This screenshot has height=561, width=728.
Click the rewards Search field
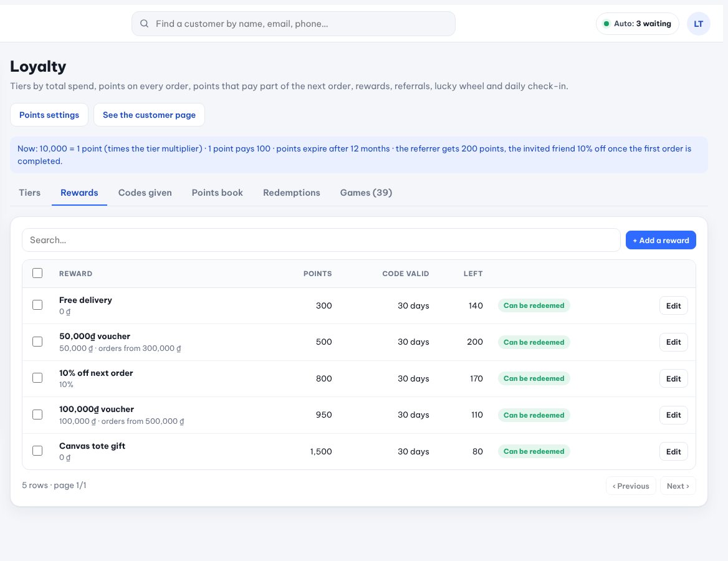click(321, 240)
